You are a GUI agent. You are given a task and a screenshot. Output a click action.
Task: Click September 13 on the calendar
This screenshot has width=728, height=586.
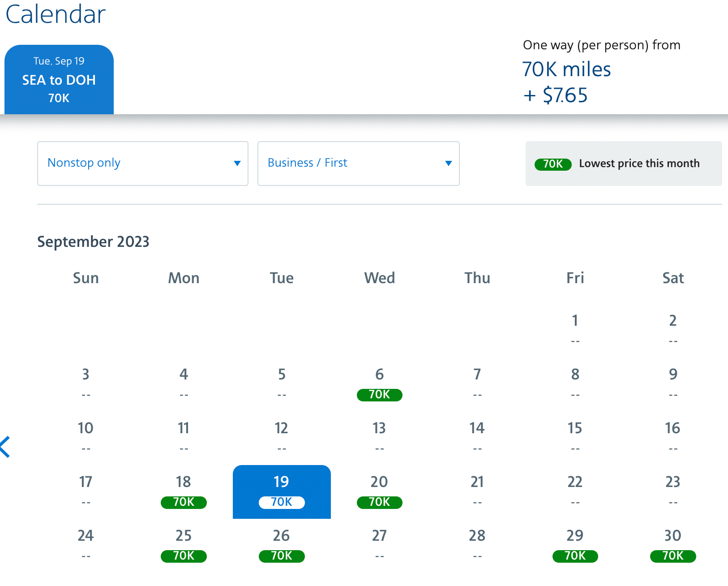coord(379,437)
